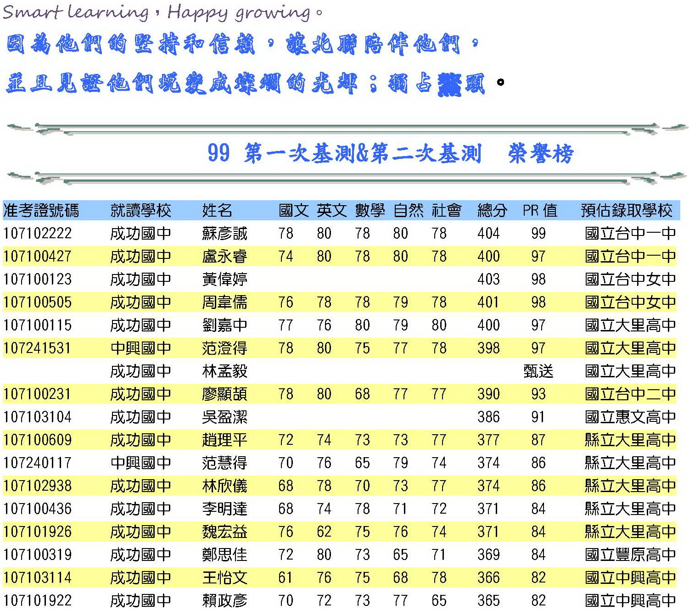Select exam number 107100609
The height and width of the screenshot is (616, 689).
(37, 440)
